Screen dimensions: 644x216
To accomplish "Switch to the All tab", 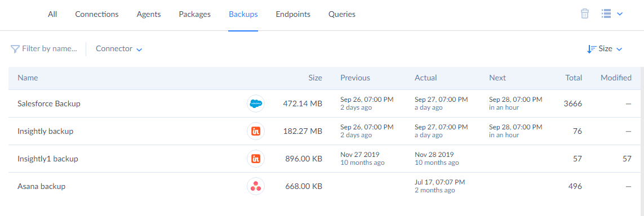I will 52,15.
